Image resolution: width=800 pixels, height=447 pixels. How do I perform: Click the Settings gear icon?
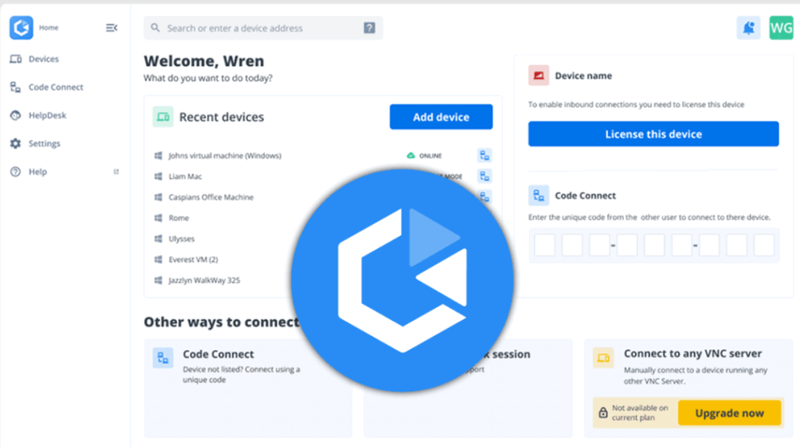coord(15,143)
